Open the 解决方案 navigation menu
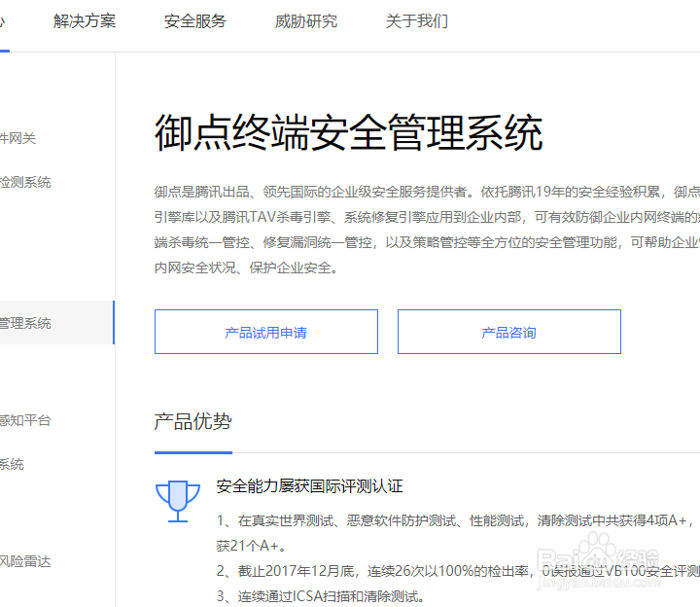This screenshot has height=607, width=700. click(85, 21)
